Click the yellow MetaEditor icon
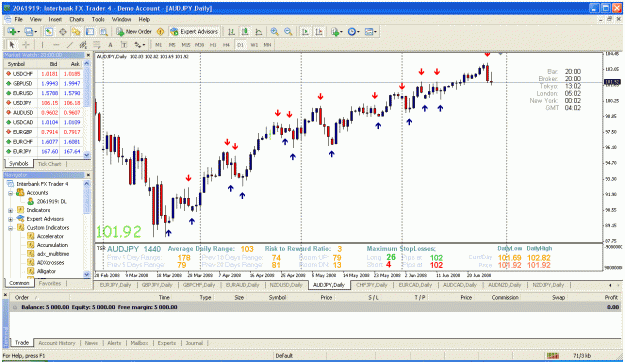 161,31
